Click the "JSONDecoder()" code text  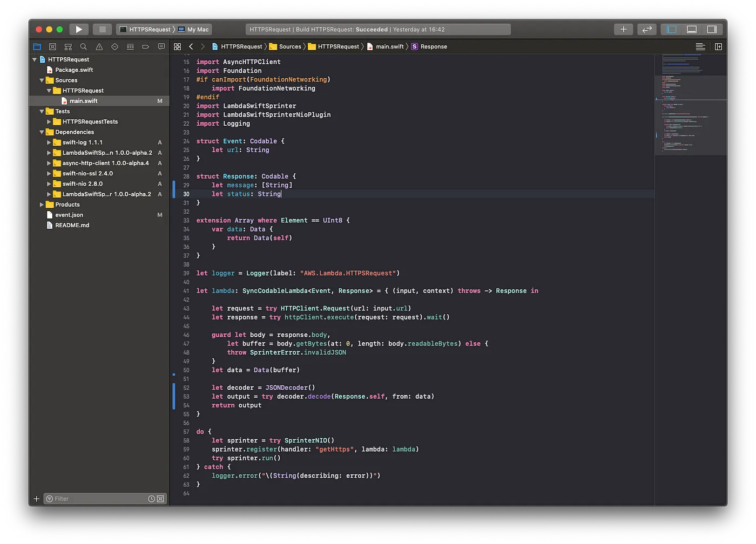(x=290, y=387)
